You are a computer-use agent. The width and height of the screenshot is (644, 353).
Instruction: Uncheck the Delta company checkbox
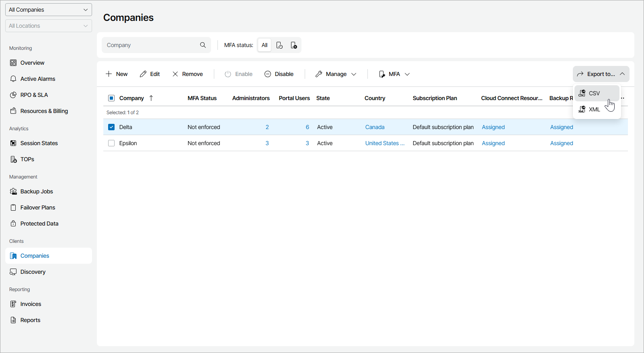click(111, 127)
